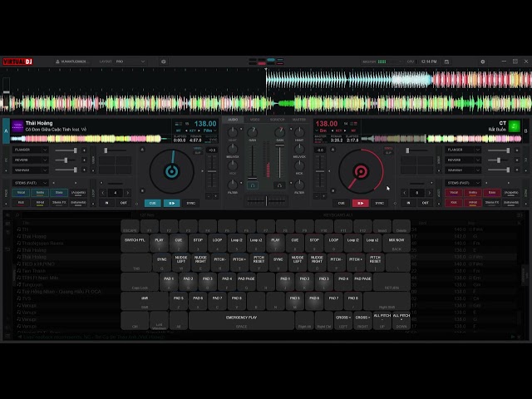Play or pause the right deck
The width and height of the screenshot is (532, 399).
(x=360, y=203)
